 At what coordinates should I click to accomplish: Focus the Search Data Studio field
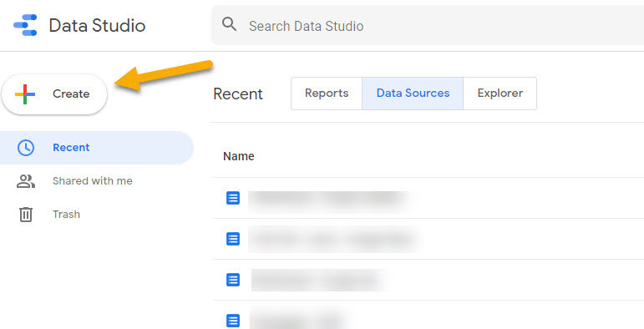tap(428, 25)
